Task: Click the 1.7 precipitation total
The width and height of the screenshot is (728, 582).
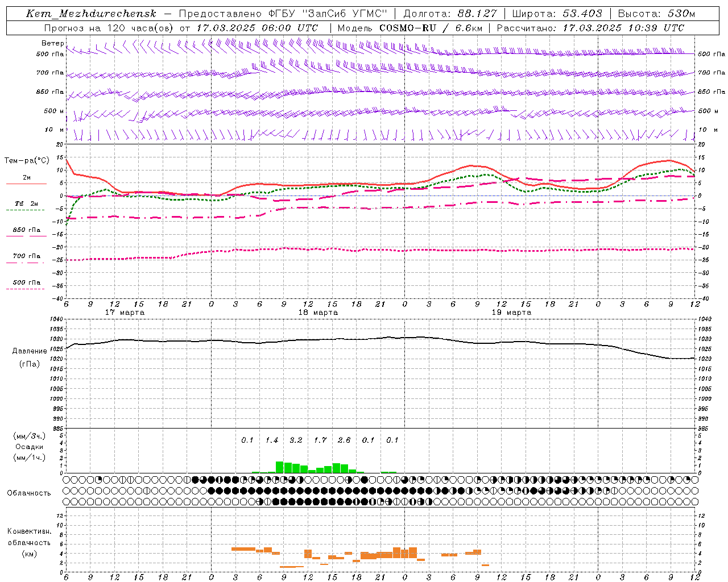Action: click(x=320, y=440)
